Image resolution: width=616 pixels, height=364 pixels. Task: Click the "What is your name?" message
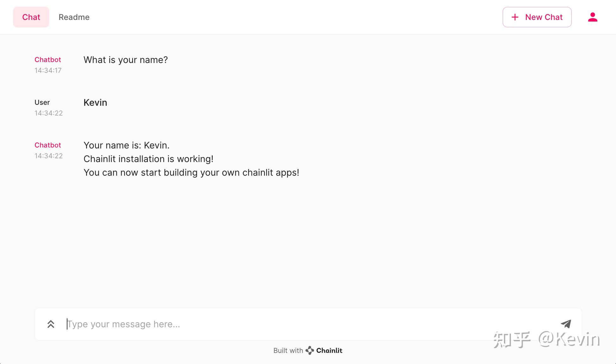[126, 60]
